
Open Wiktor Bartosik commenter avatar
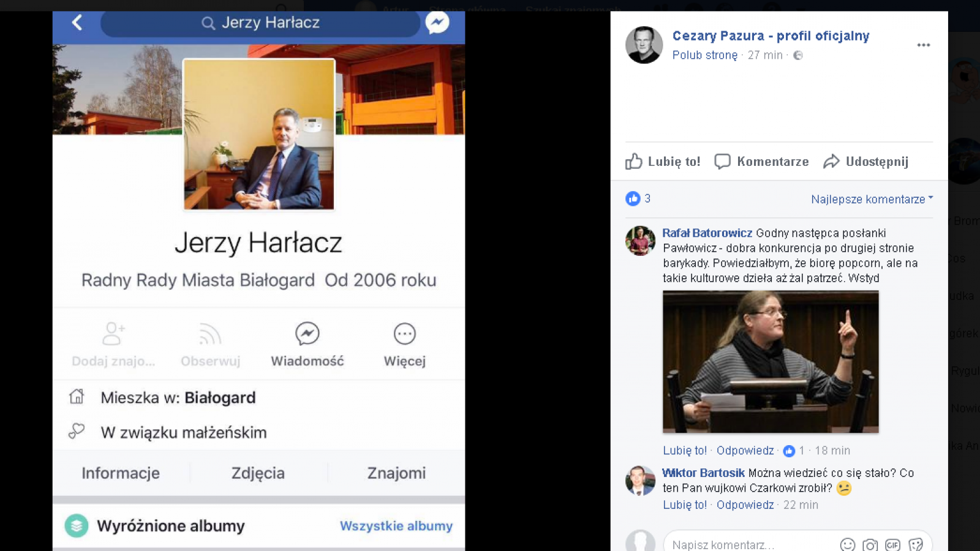640,481
